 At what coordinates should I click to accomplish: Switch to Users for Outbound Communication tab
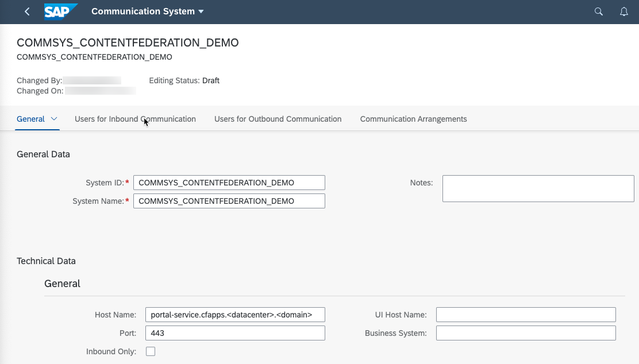coord(278,119)
